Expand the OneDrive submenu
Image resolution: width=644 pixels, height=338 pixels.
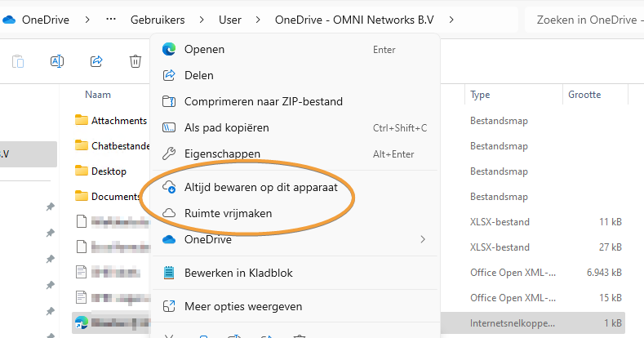[422, 239]
